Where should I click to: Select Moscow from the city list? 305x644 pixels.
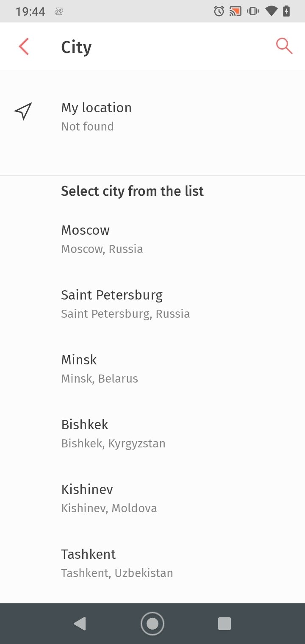102,239
